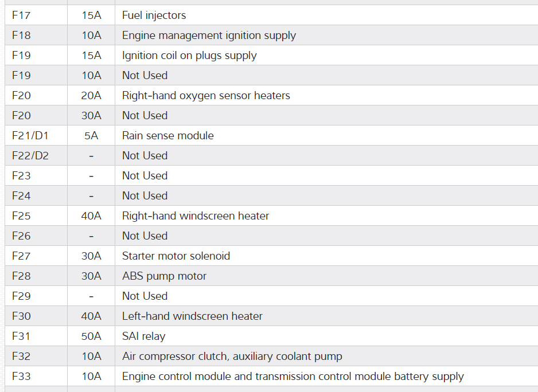Image resolution: width=538 pixels, height=392 pixels.
Task: Click 'Engine management ignition supply' text
Action: tap(209, 36)
